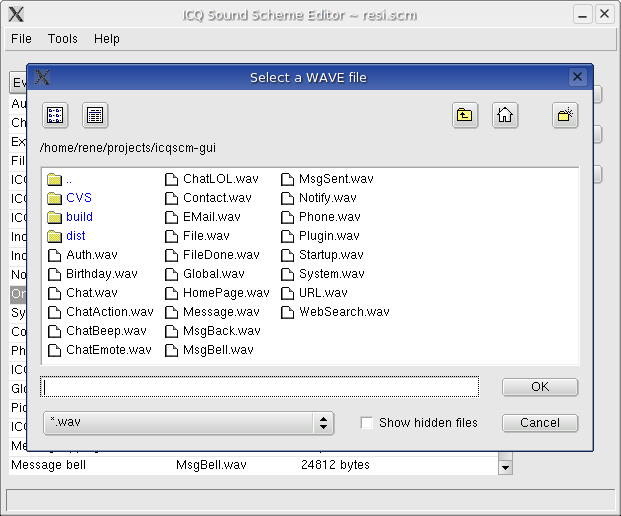Select Auth.wav file
Viewport: 621px width, 516px height.
82,255
